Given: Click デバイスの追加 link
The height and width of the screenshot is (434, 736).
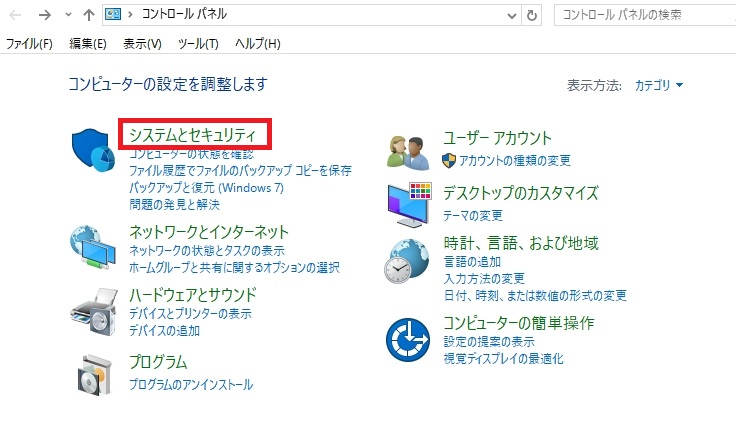Looking at the screenshot, I should pos(165,331).
